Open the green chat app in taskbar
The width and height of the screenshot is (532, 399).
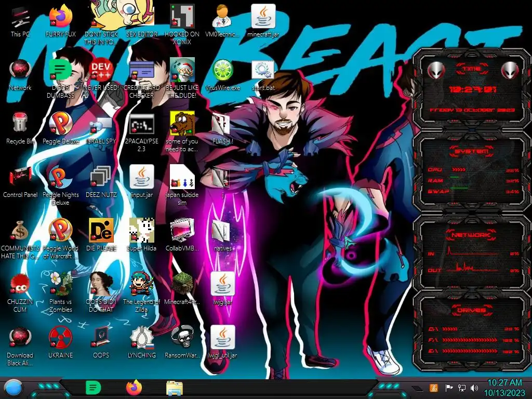coord(94,388)
